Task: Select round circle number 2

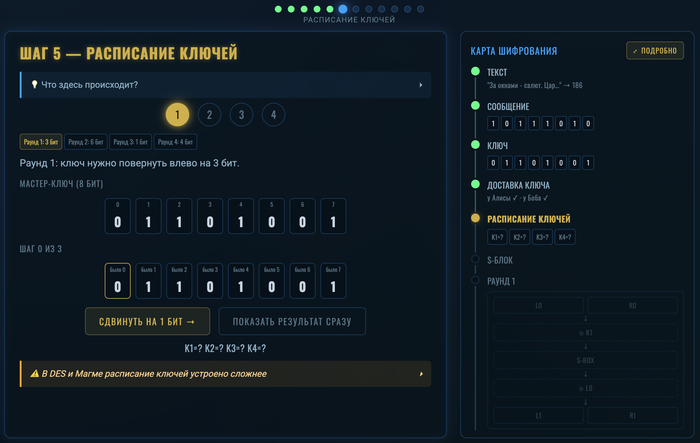Action: tap(209, 115)
